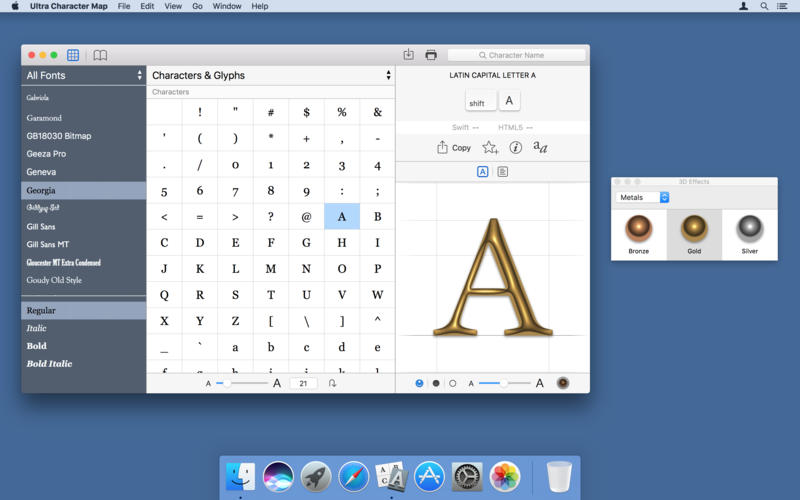800x500 pixels.
Task: Show character info with the i icon
Action: 515,147
